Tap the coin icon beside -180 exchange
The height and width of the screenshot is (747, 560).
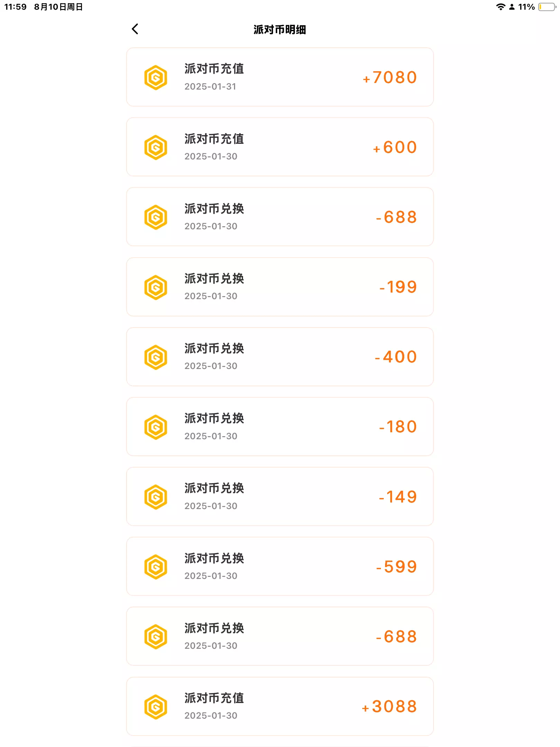(x=156, y=427)
